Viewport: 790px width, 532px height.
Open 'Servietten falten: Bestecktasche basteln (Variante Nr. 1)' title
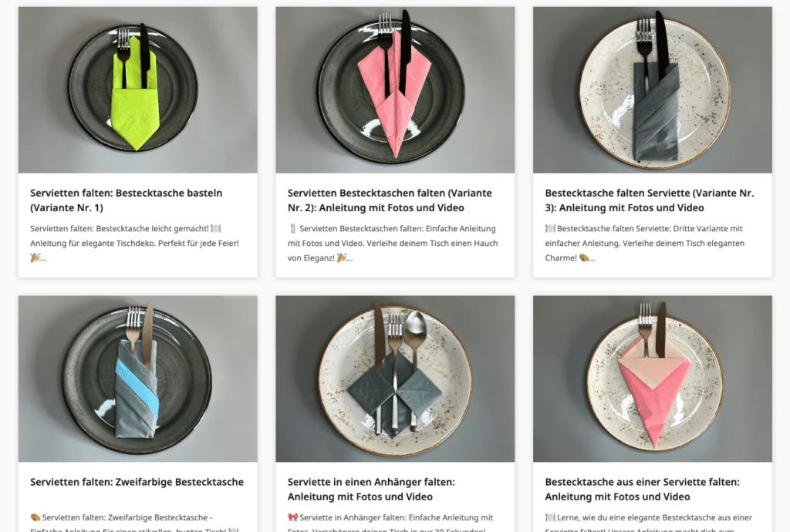click(126, 200)
